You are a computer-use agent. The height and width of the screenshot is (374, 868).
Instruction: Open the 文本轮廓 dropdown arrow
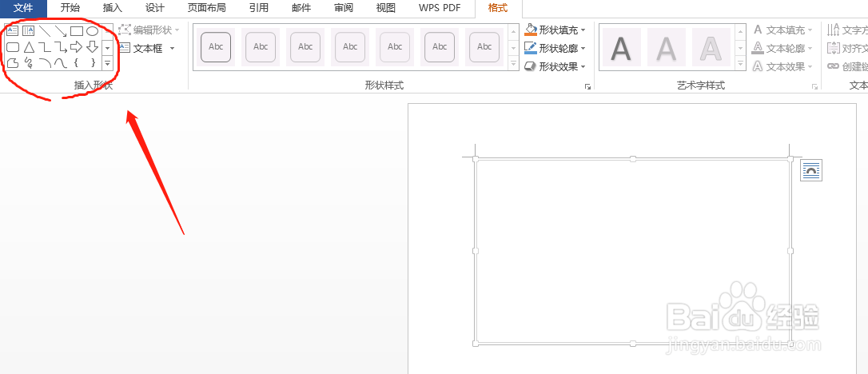click(x=811, y=49)
